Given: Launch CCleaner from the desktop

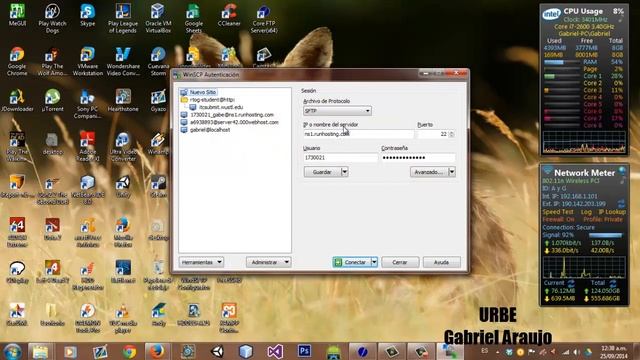Looking at the screenshot, I should coord(229,15).
